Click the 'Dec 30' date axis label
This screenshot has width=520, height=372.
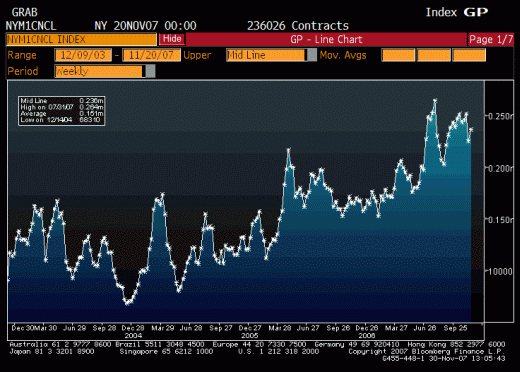pyautogui.click(x=23, y=328)
